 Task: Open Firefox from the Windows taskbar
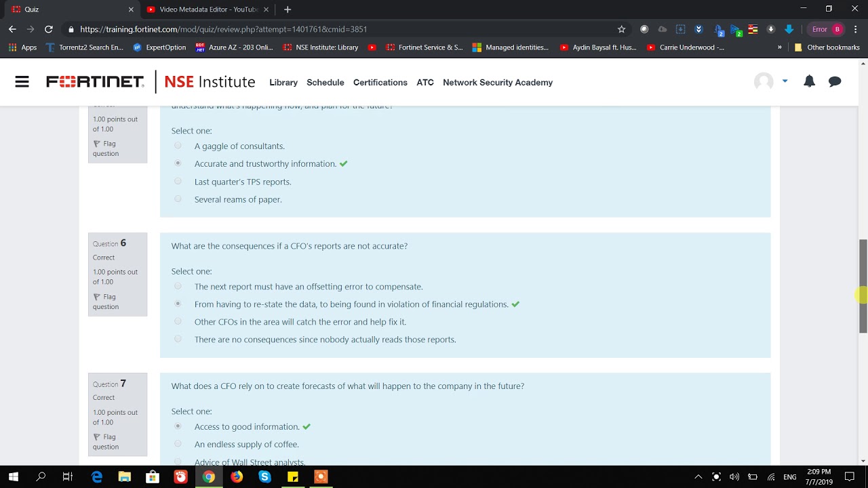(237, 476)
